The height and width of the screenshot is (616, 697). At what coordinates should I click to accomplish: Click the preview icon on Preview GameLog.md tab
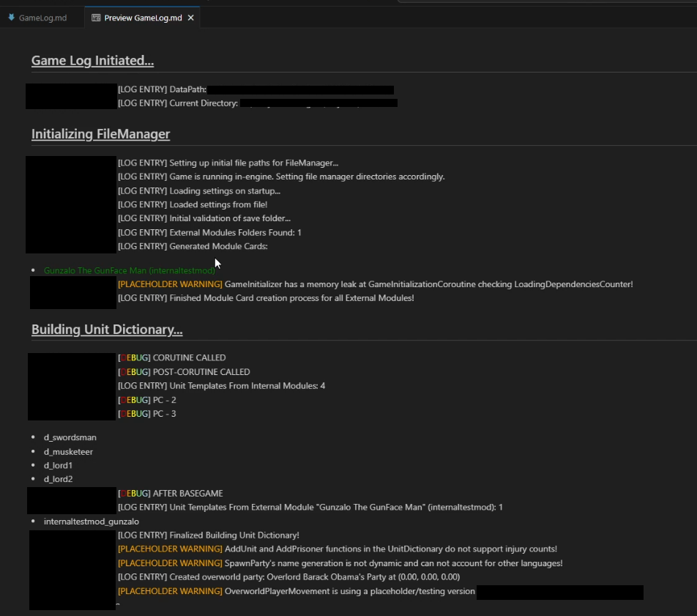[96, 18]
